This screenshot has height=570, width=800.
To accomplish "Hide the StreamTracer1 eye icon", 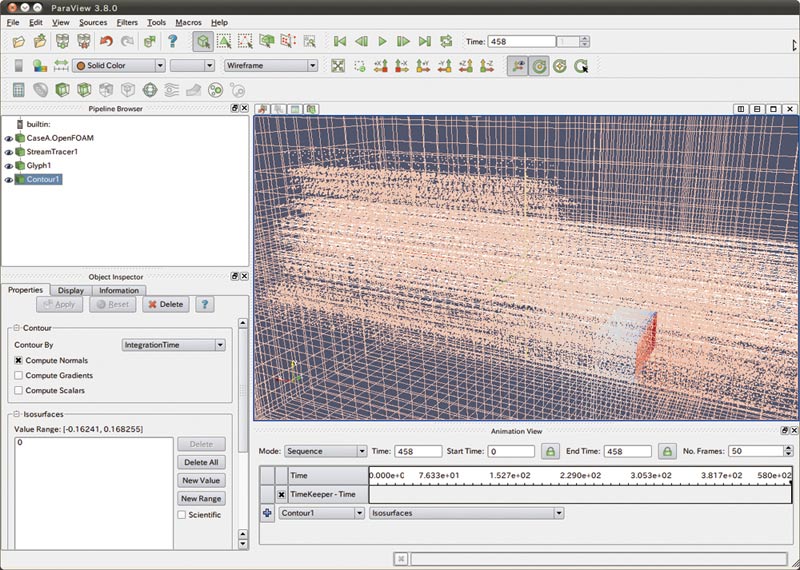I will [9, 152].
